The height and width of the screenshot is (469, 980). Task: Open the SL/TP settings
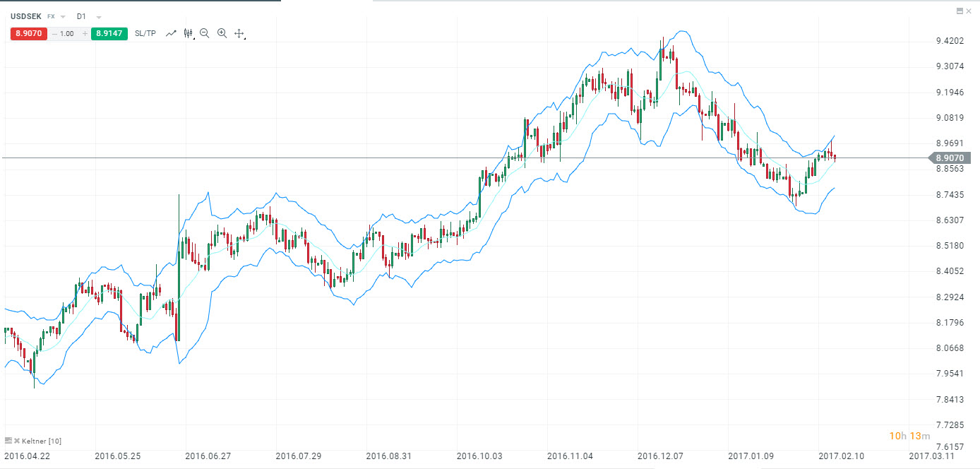click(145, 33)
